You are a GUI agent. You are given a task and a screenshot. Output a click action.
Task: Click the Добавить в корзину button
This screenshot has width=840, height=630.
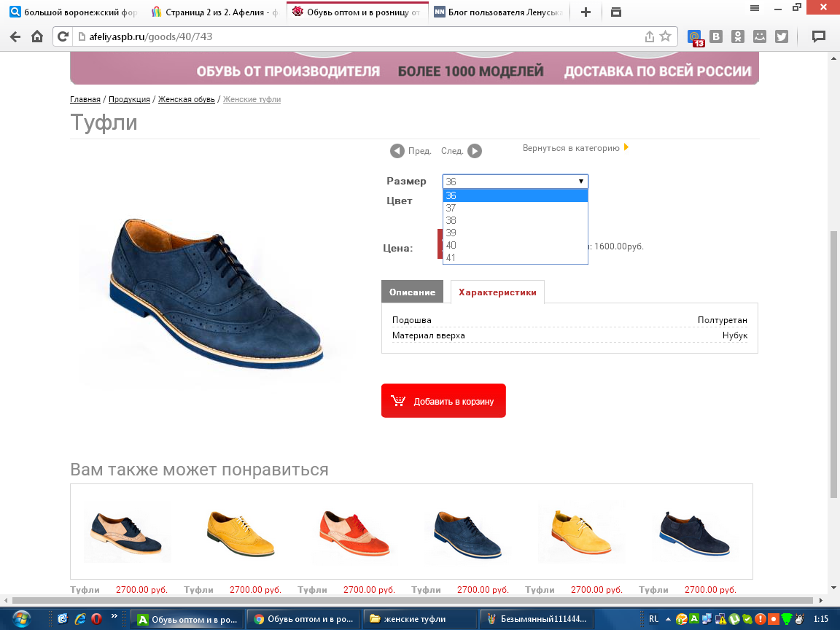(443, 401)
